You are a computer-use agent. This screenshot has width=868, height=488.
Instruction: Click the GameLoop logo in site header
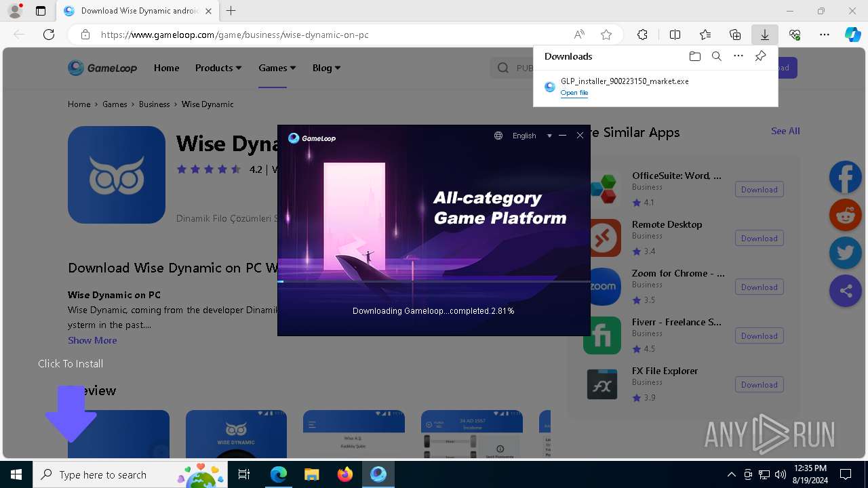pyautogui.click(x=102, y=68)
